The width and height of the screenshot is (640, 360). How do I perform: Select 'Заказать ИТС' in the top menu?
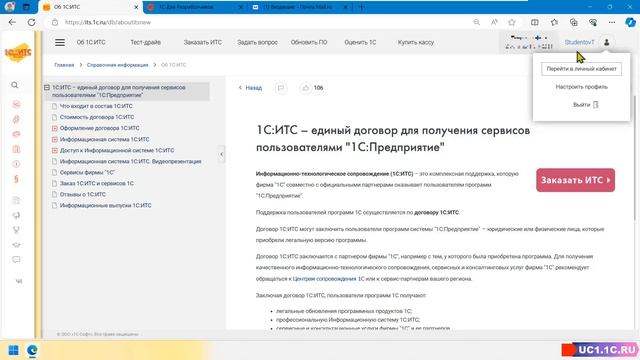click(x=203, y=42)
